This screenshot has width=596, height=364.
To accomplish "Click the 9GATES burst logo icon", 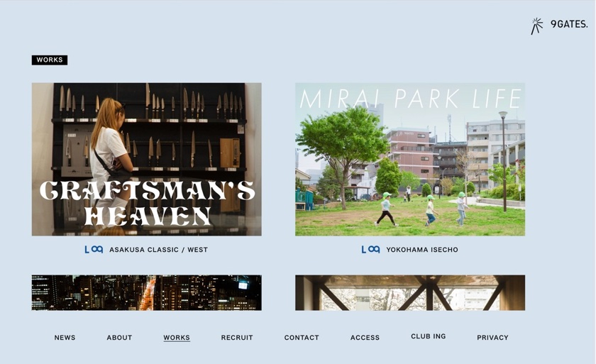I will [537, 26].
